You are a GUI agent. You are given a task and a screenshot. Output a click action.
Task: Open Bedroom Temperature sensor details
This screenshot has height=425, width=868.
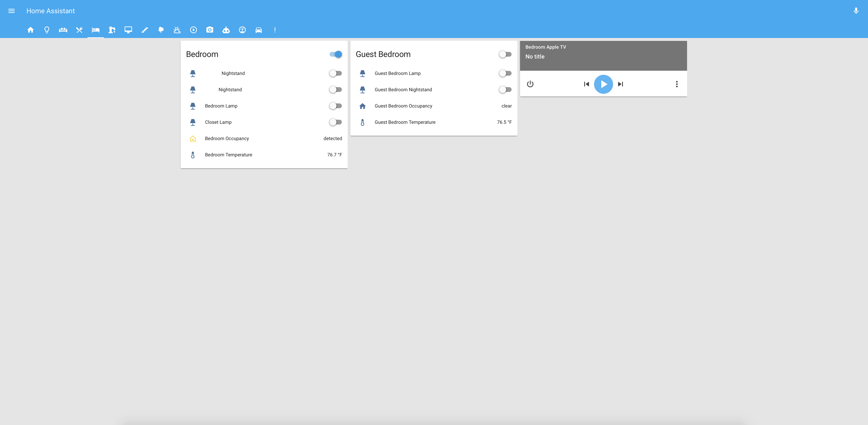click(x=228, y=155)
